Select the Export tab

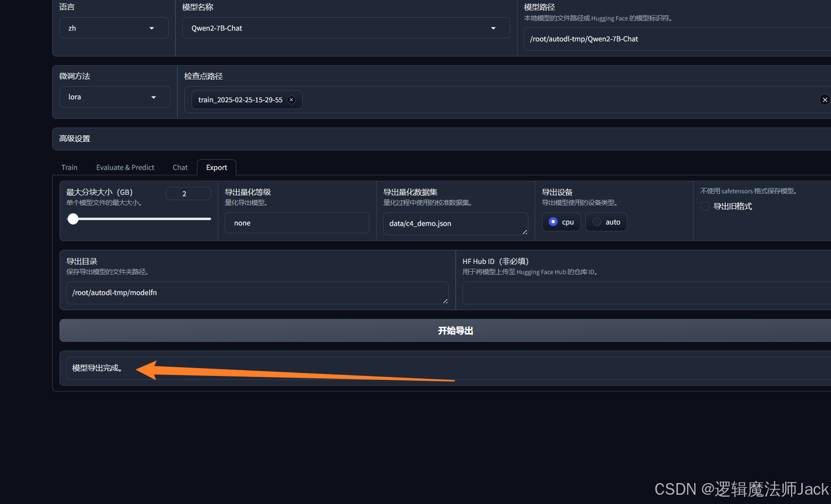point(216,168)
